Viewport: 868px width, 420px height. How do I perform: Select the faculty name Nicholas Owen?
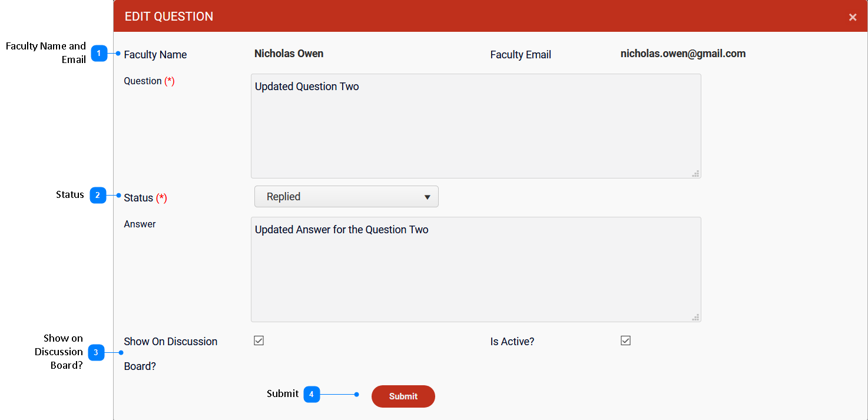click(x=289, y=54)
